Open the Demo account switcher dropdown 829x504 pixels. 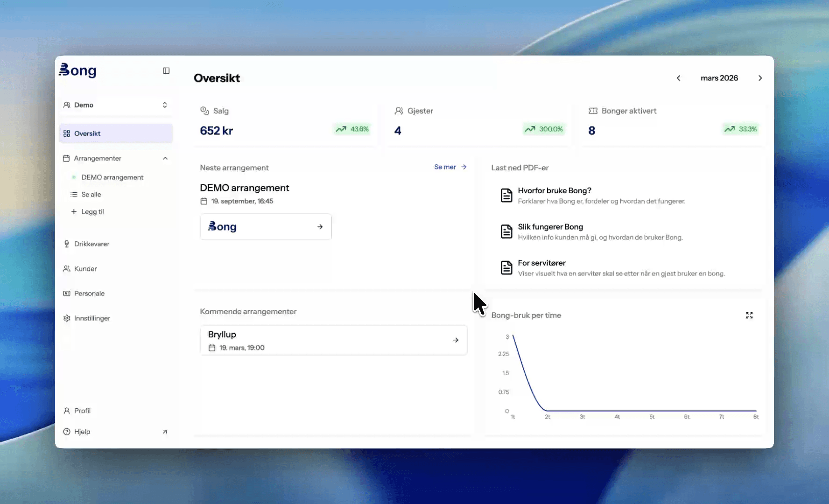click(116, 105)
